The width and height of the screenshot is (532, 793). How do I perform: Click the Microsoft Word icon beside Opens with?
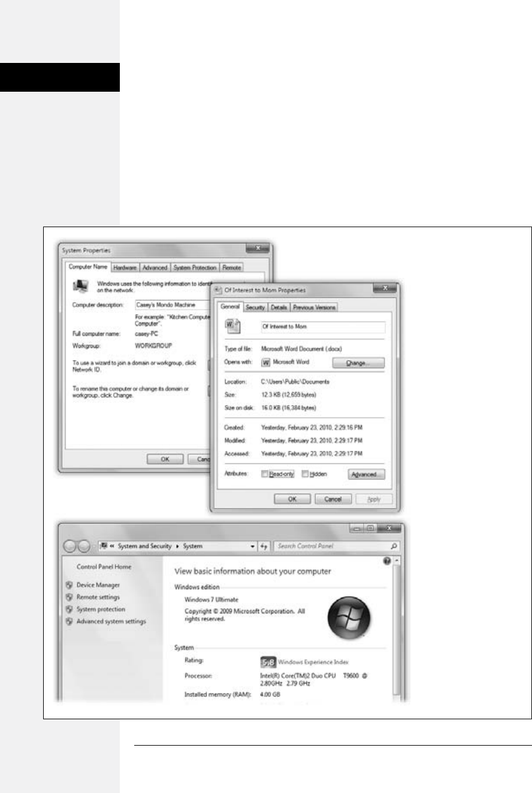(x=267, y=363)
